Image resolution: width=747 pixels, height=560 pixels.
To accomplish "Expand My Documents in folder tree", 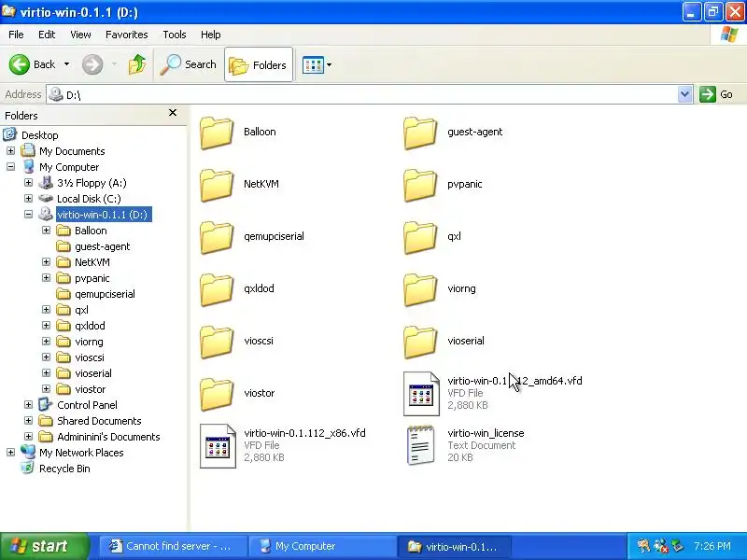I will pyautogui.click(x=10, y=151).
